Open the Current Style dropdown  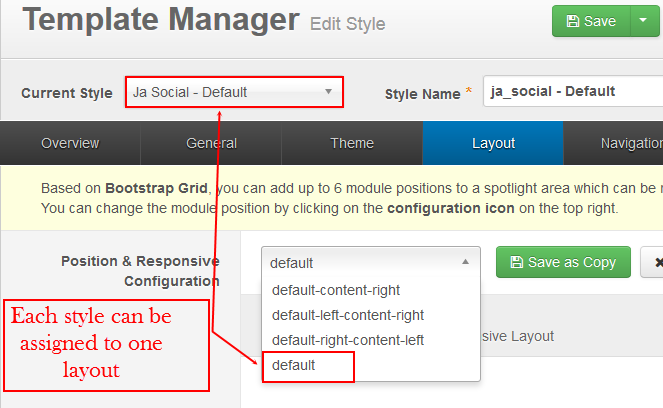(x=234, y=92)
